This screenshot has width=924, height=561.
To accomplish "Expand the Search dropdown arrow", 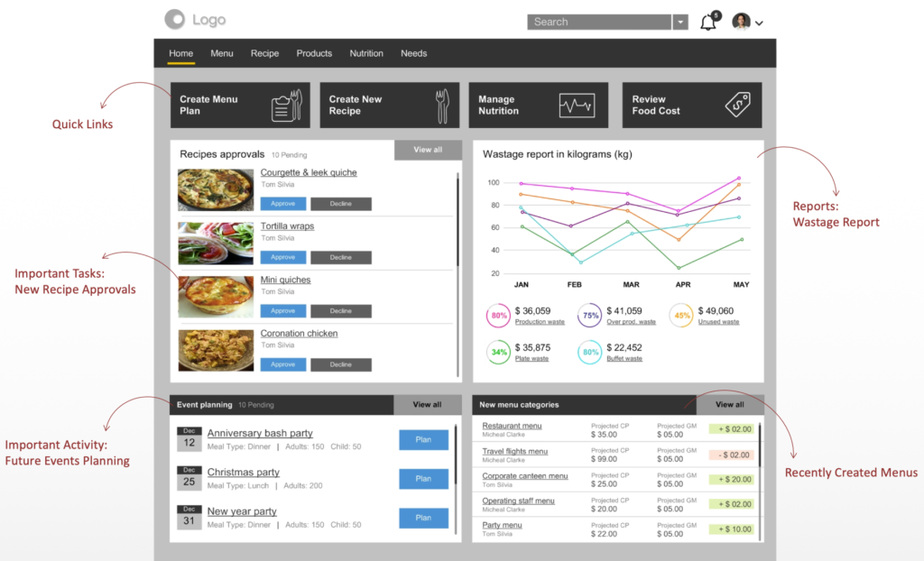I will pyautogui.click(x=680, y=23).
